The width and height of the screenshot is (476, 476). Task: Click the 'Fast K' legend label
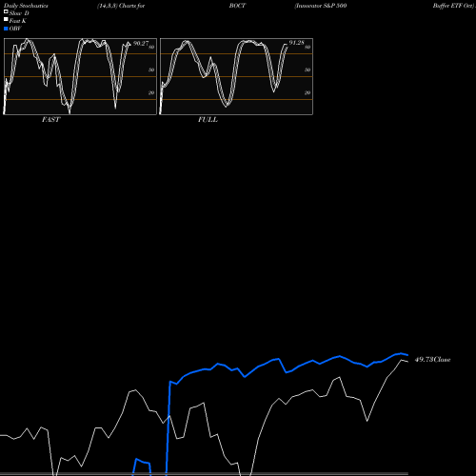18,21
